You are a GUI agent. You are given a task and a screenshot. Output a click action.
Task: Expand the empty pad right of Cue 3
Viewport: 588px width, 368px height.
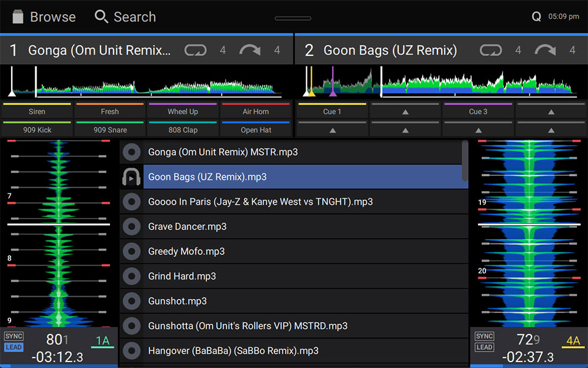(551, 111)
